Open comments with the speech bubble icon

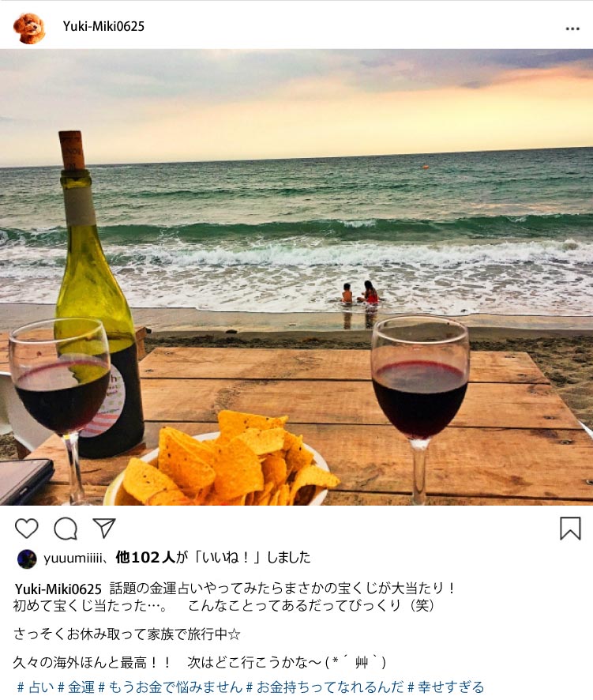point(66,529)
